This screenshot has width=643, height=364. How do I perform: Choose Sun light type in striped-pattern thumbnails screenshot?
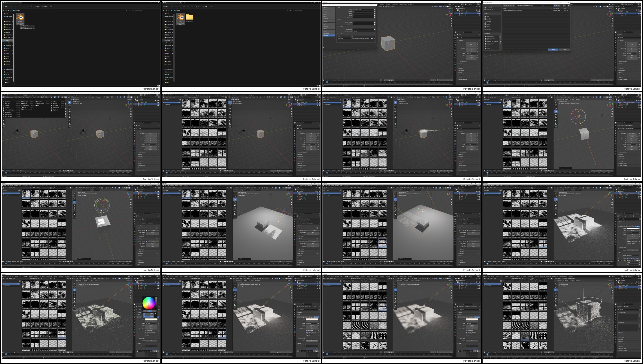pos(465,317)
